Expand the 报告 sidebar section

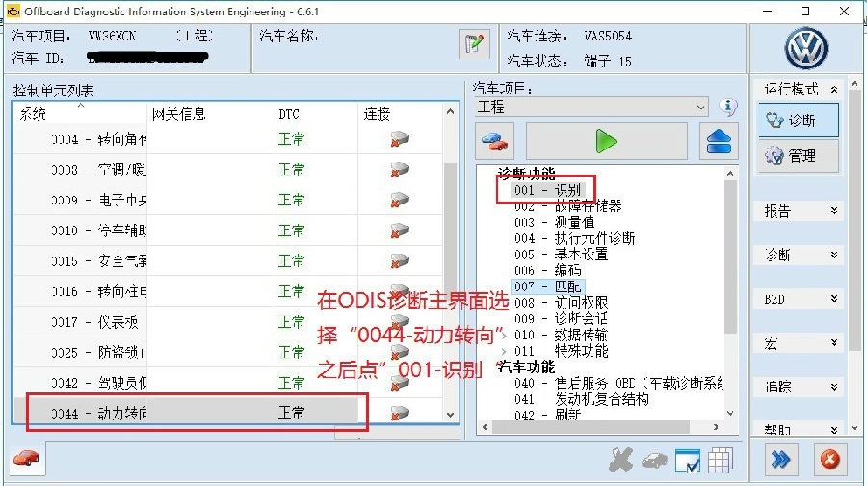[799, 211]
